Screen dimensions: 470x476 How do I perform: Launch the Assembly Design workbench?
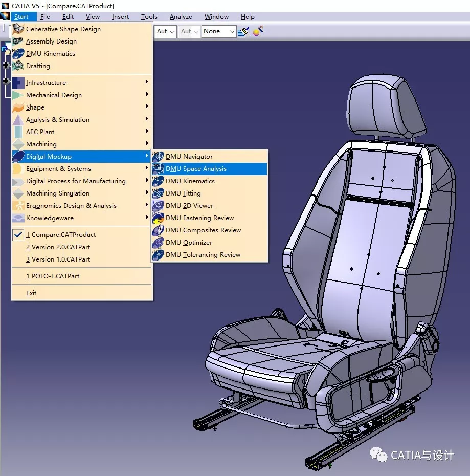pyautogui.click(x=51, y=41)
